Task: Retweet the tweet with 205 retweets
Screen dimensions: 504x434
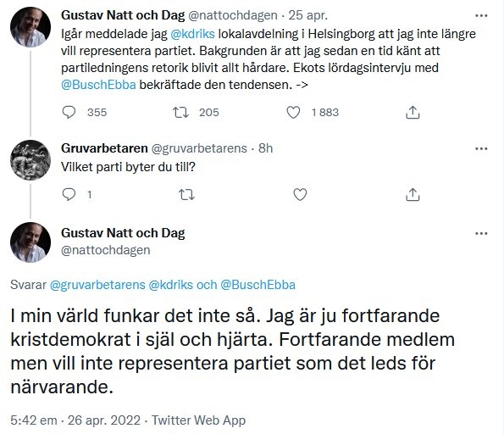Action: click(180, 112)
